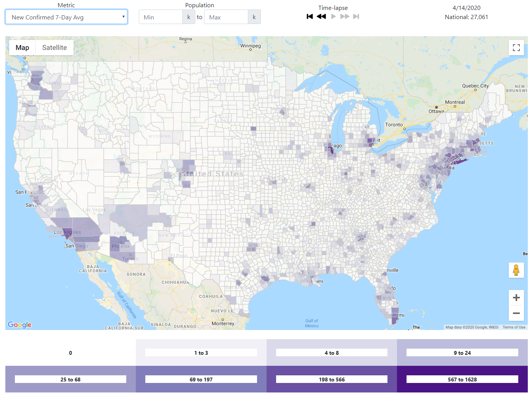Viewport: 532px width, 394px height.
Task: Click the Monterrey label on the map
Action: 223,324
